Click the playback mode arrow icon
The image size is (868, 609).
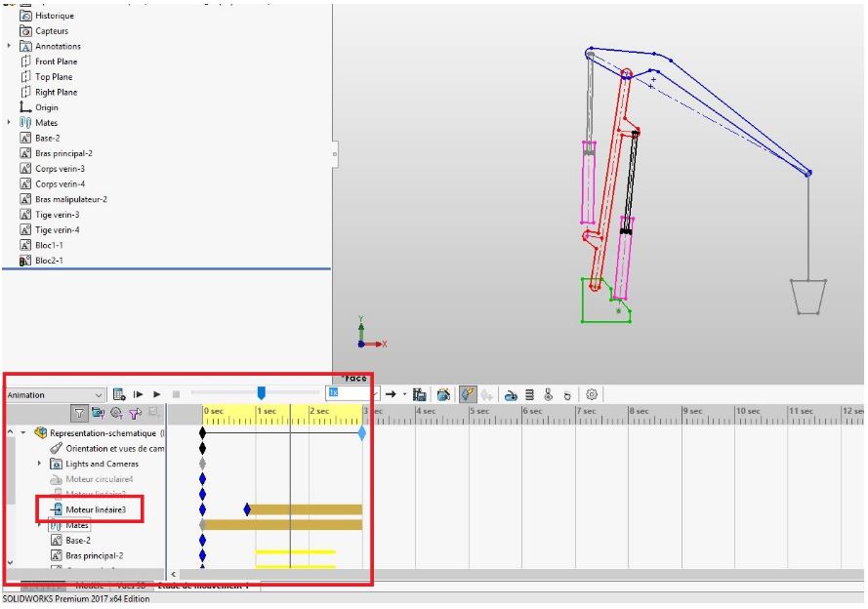coord(391,394)
